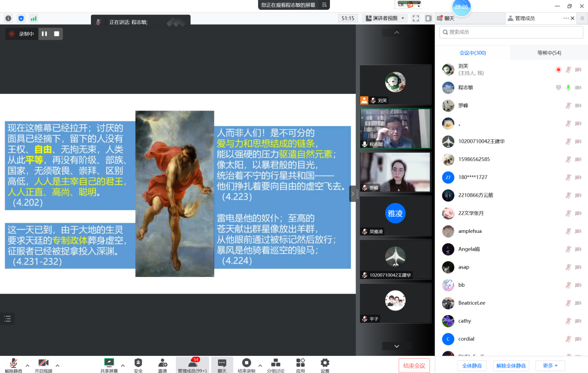Image resolution: width=588 pixels, height=373 pixels.
Task: Open the Security (安全) shield menu
Action: [138, 365]
